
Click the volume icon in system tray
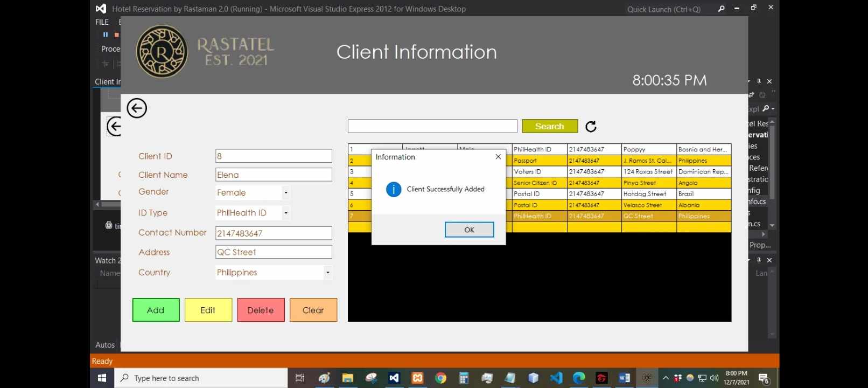tap(714, 378)
